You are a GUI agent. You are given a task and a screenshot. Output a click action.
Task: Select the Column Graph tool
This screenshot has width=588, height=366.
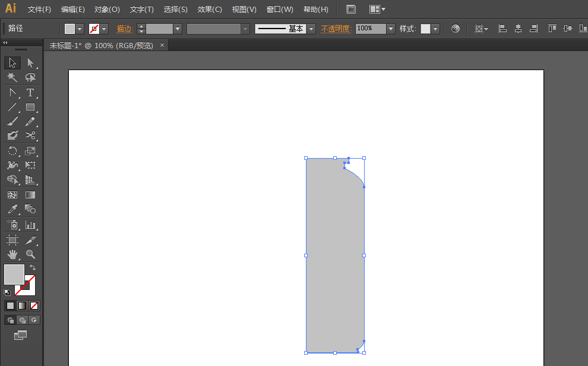(x=30, y=225)
